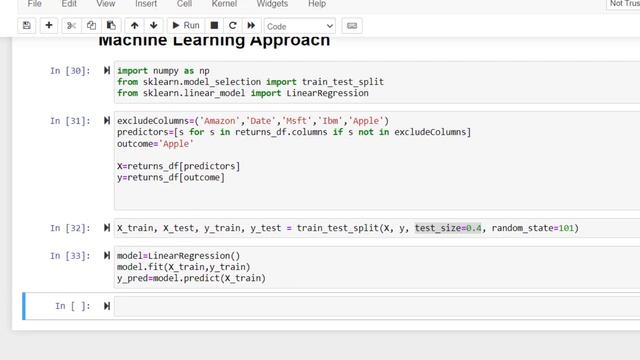This screenshot has height=360, width=640.
Task: Select the empty In [ ] prompt label
Action: pos(73,306)
